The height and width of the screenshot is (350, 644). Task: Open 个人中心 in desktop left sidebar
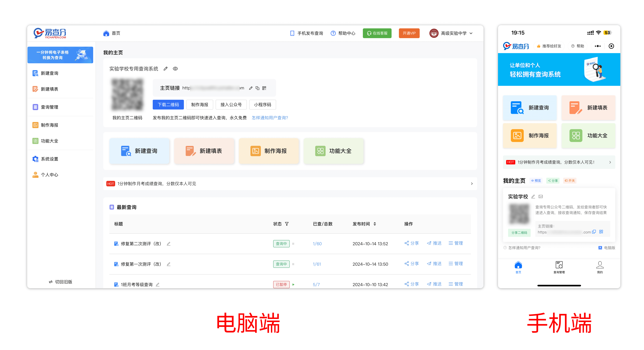[x=45, y=175]
